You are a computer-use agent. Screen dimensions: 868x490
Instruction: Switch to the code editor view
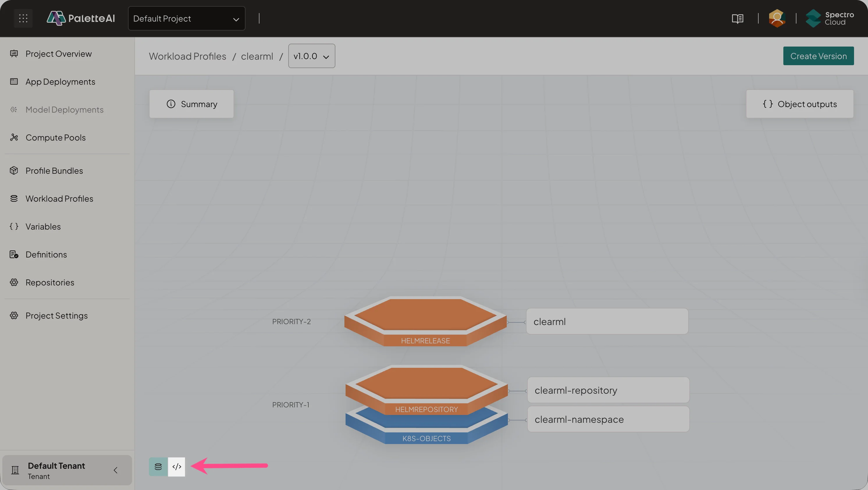click(177, 467)
